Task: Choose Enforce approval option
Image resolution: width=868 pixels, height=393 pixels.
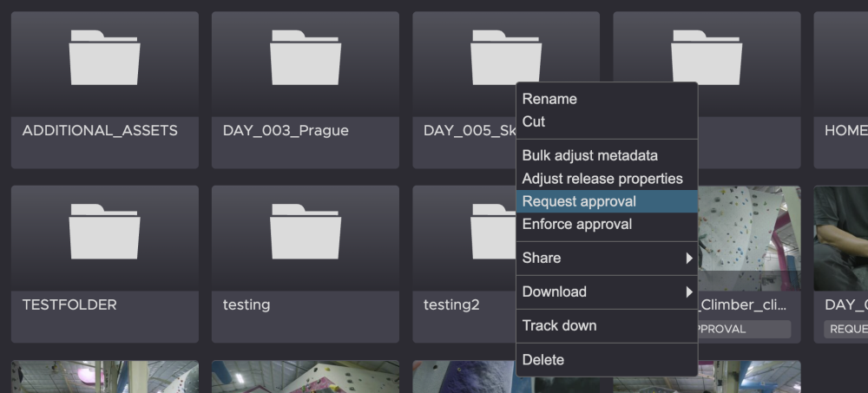Action: [576, 224]
